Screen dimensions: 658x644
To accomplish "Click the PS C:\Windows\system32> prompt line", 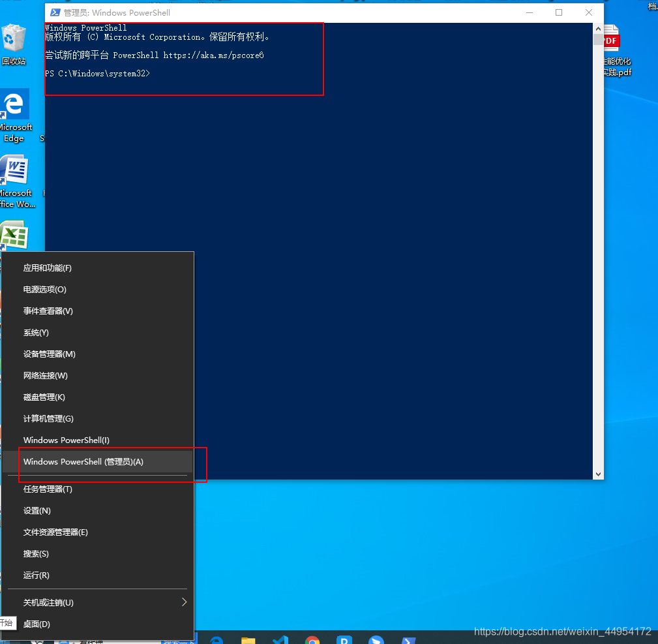I will click(x=97, y=74).
